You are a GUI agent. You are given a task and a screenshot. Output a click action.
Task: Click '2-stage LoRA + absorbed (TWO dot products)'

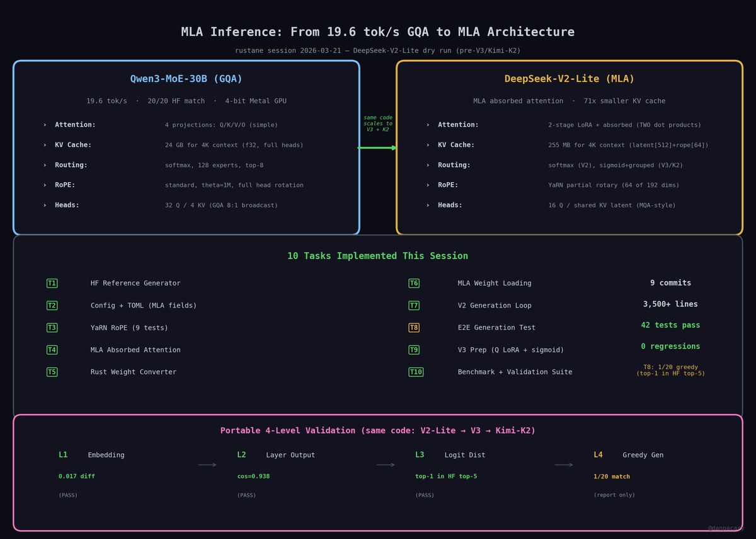coord(624,125)
